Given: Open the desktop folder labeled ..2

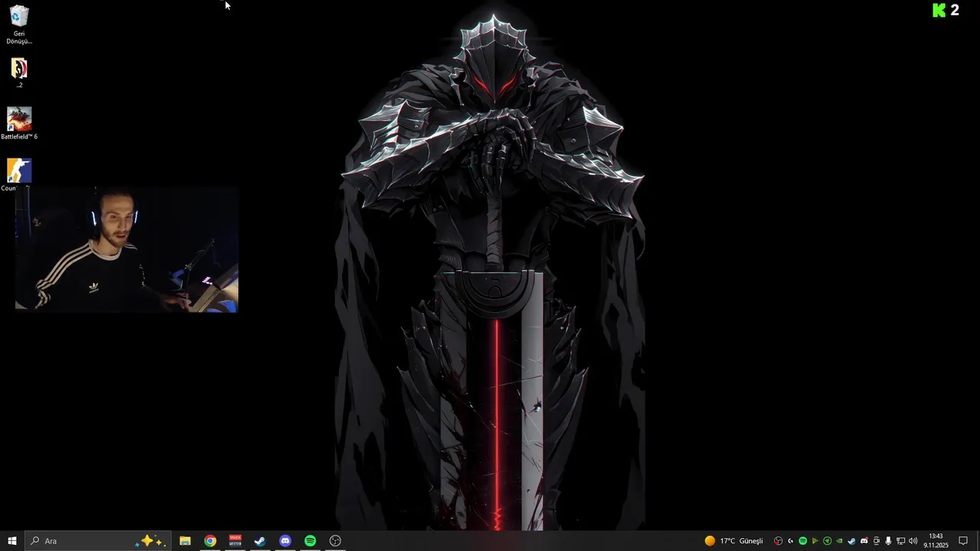Looking at the screenshot, I should [x=19, y=73].
